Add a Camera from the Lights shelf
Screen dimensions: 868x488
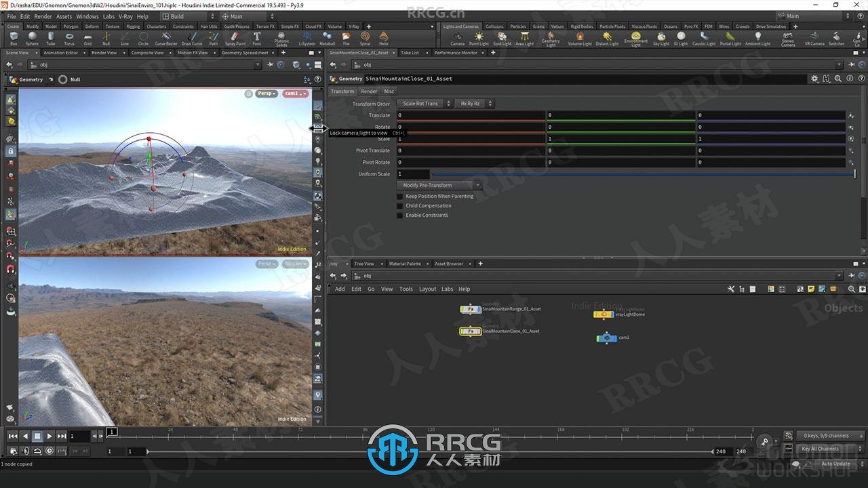click(x=458, y=38)
